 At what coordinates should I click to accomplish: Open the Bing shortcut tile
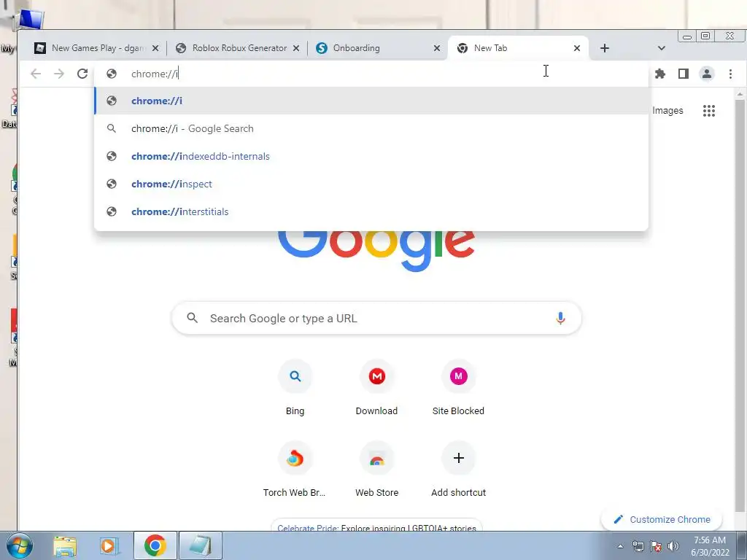pos(295,388)
